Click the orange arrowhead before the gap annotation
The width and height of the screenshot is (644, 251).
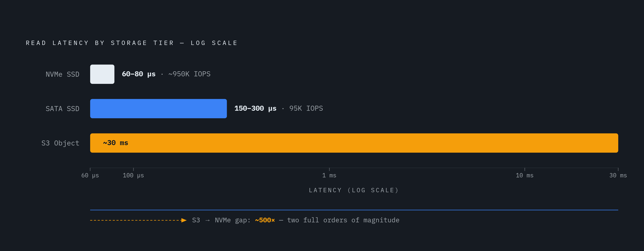coord(184,220)
